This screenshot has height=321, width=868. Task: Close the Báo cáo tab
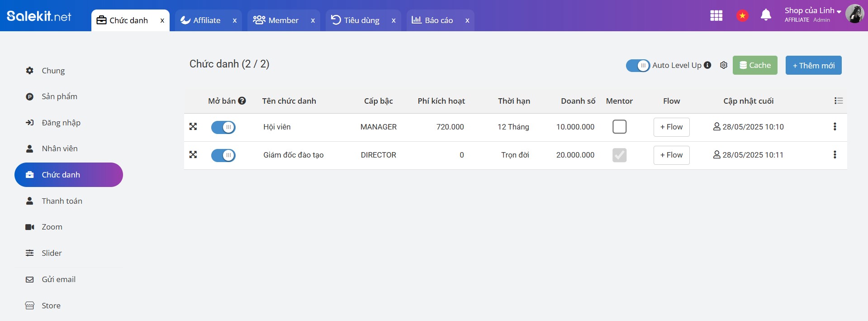(467, 20)
